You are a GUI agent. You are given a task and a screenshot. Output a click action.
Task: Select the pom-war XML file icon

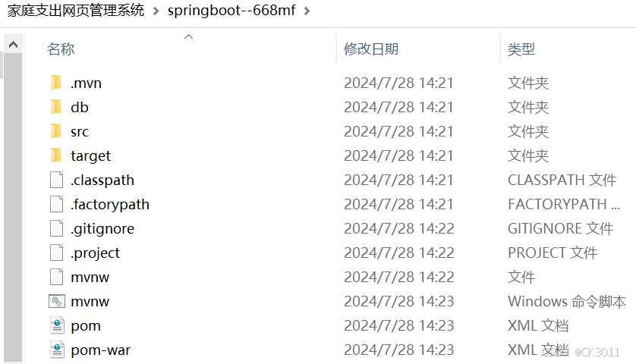click(x=57, y=350)
